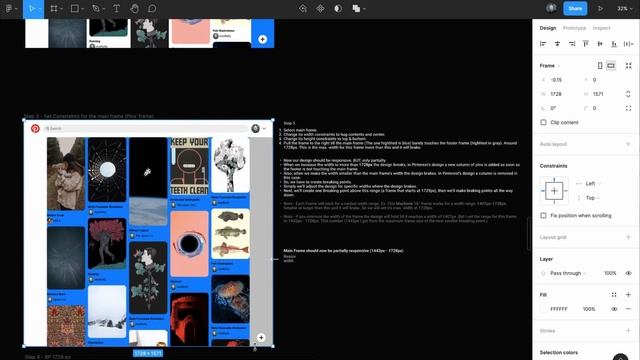Enable the Clip content checkbox
This screenshot has width=640, height=360.
(543, 122)
